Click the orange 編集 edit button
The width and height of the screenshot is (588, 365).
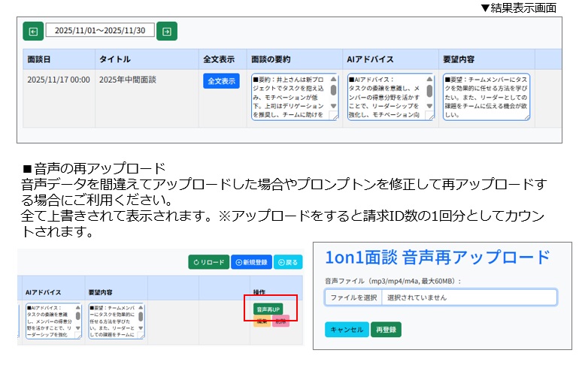(262, 321)
